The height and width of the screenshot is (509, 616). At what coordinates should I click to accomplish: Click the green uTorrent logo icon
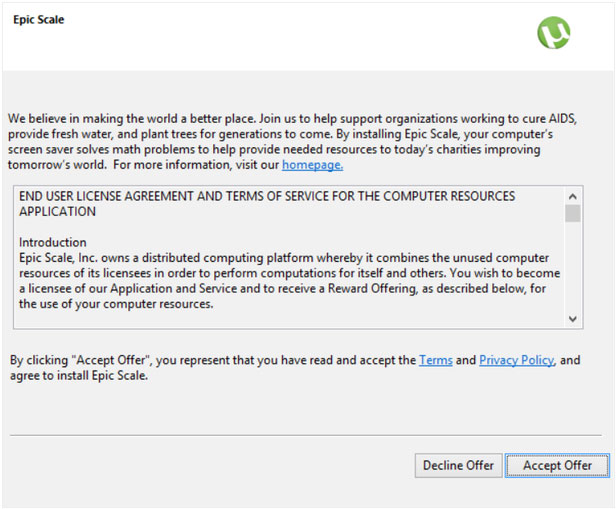pos(553,33)
